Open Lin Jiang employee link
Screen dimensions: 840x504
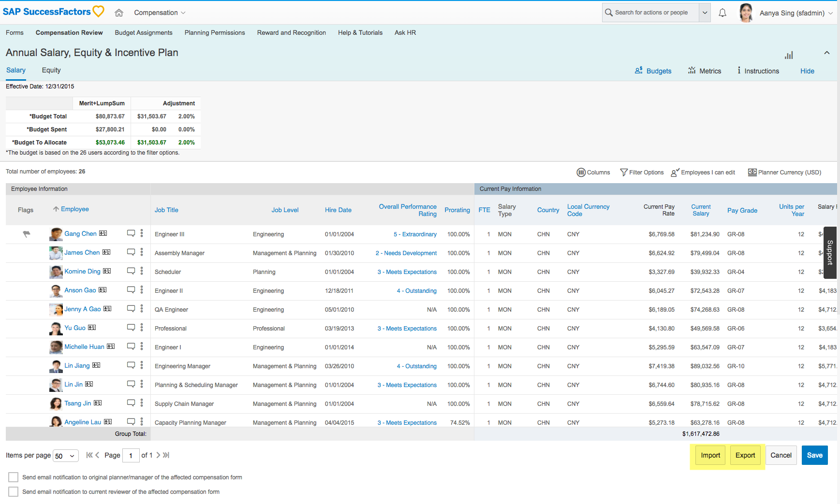point(77,366)
